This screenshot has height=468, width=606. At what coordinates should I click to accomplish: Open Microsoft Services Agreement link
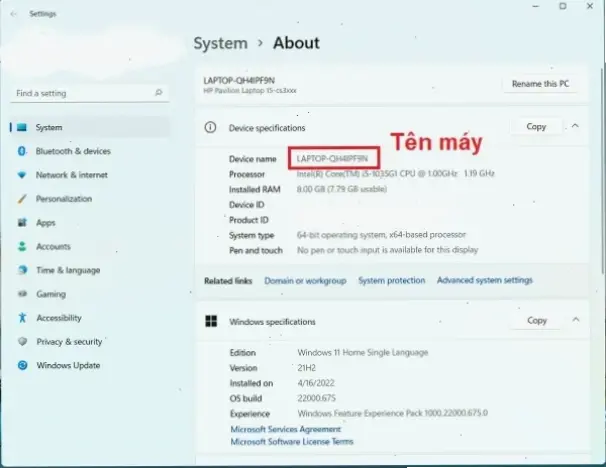pyautogui.click(x=286, y=429)
